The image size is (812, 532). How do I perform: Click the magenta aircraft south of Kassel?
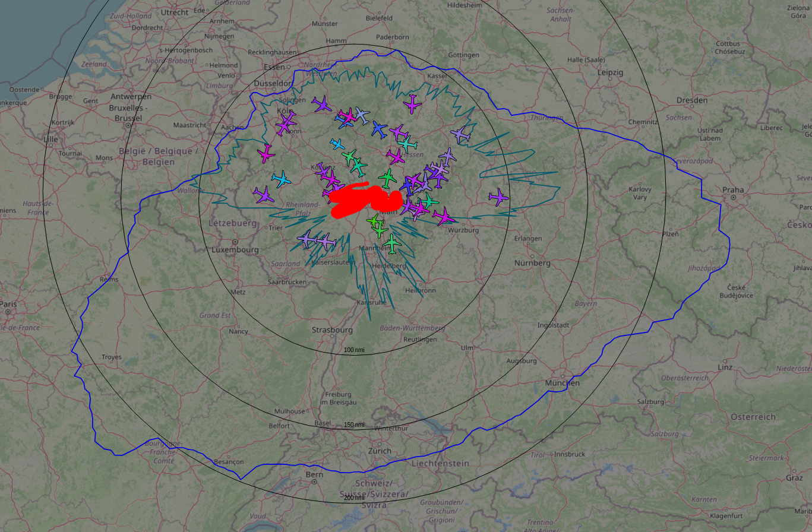pos(412,104)
